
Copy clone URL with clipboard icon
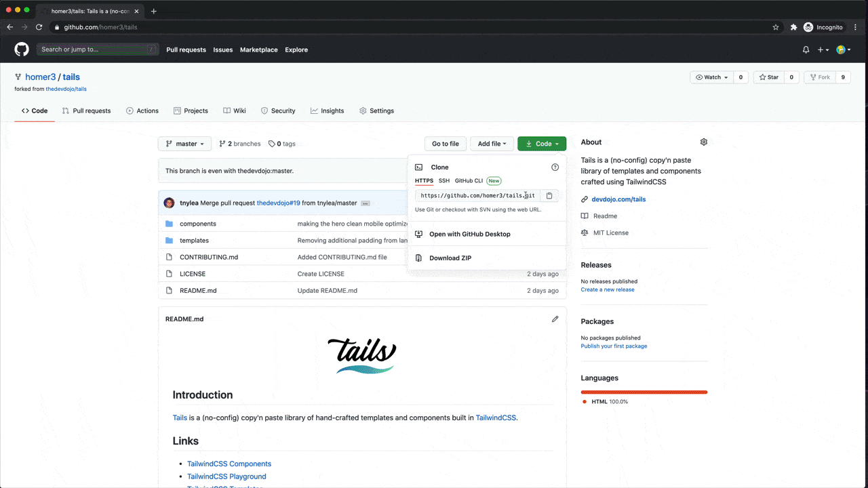coord(549,195)
